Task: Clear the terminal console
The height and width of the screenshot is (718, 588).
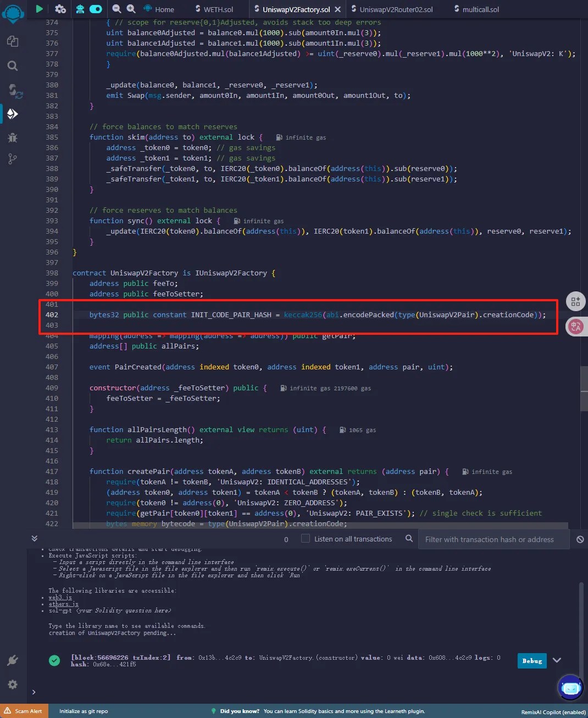Action: [x=580, y=539]
